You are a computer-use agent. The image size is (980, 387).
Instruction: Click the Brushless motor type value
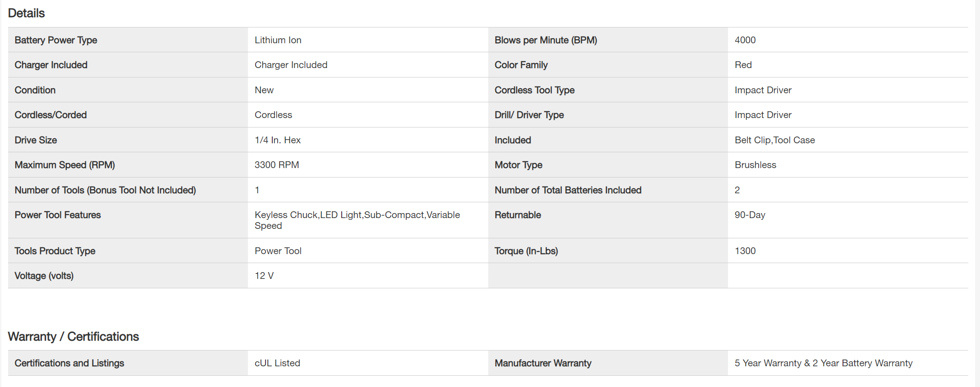tap(755, 165)
